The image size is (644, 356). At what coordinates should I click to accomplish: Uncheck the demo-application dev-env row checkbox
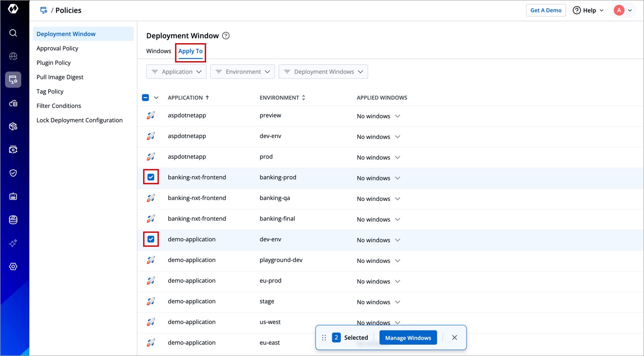(x=151, y=239)
